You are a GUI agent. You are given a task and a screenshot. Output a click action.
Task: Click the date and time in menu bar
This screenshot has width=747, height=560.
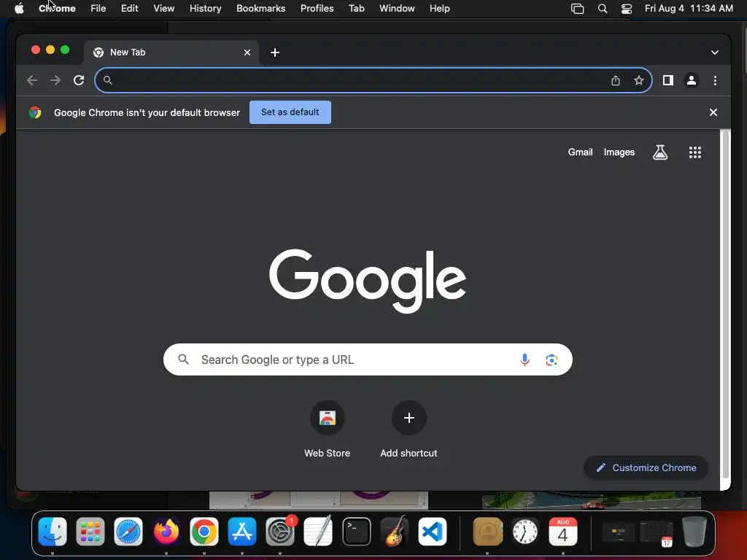click(x=689, y=9)
